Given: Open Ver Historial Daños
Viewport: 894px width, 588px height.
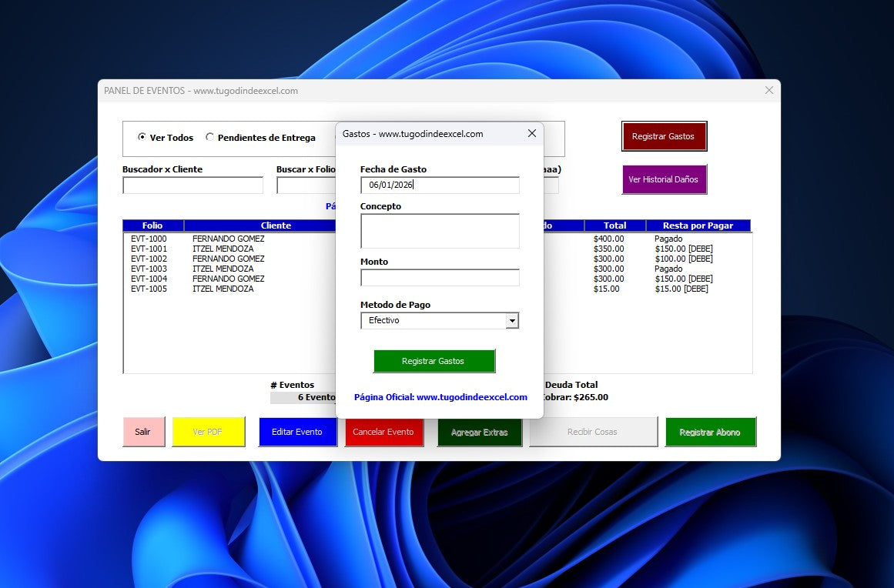Looking at the screenshot, I should tap(663, 179).
